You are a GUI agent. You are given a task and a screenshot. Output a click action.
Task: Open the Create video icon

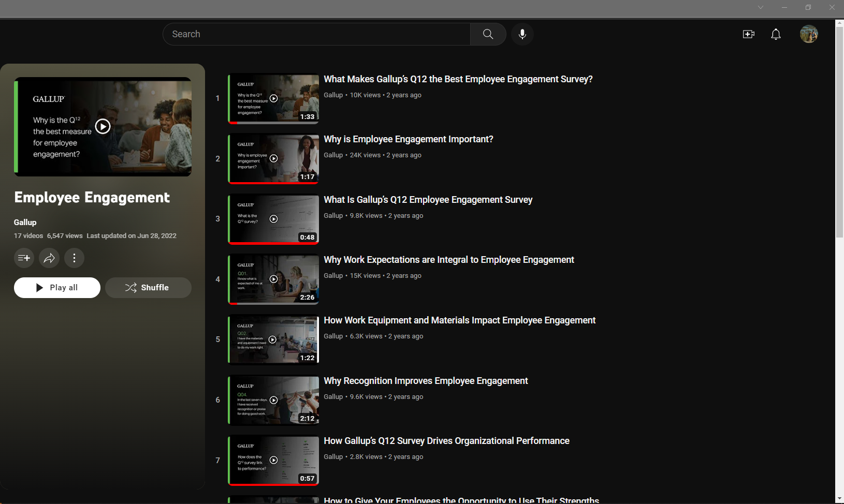coord(748,34)
